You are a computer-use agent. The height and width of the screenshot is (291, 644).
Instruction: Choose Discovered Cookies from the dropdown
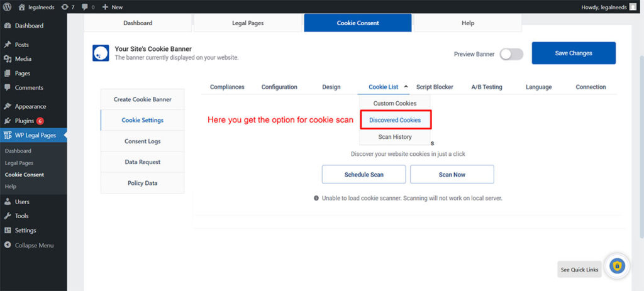pyautogui.click(x=395, y=120)
